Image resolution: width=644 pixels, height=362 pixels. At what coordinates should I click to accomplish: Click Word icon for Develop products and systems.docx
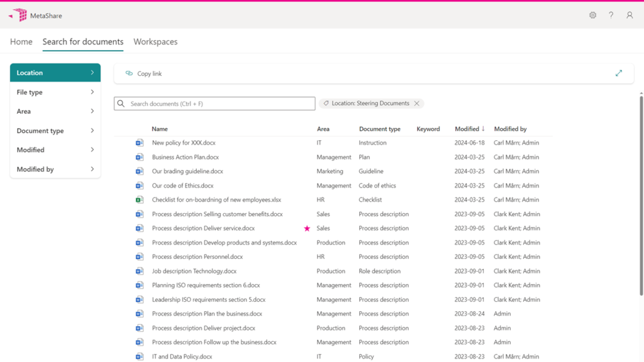pyautogui.click(x=140, y=243)
